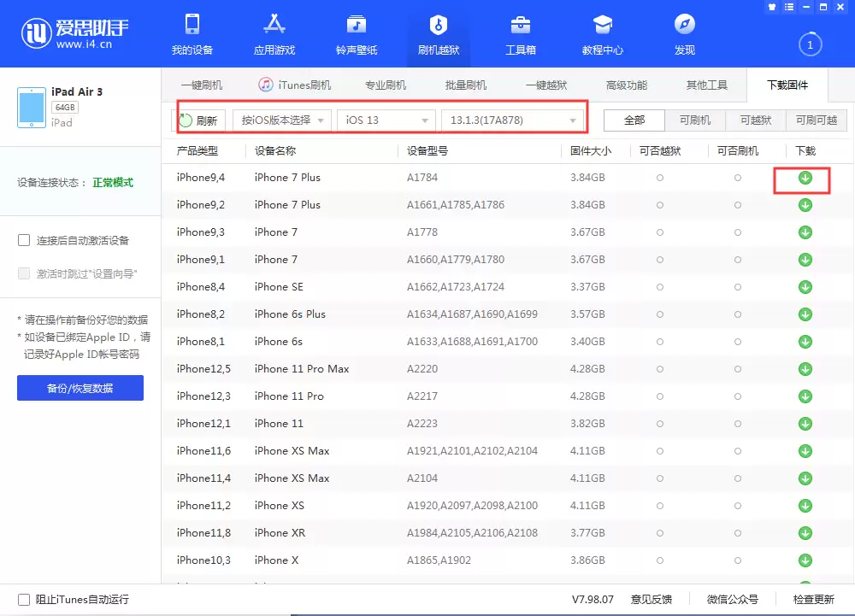Viewport: 855px width, 616px height.
Task: Download iPhone 11 Pro Max firmware
Action: point(805,369)
